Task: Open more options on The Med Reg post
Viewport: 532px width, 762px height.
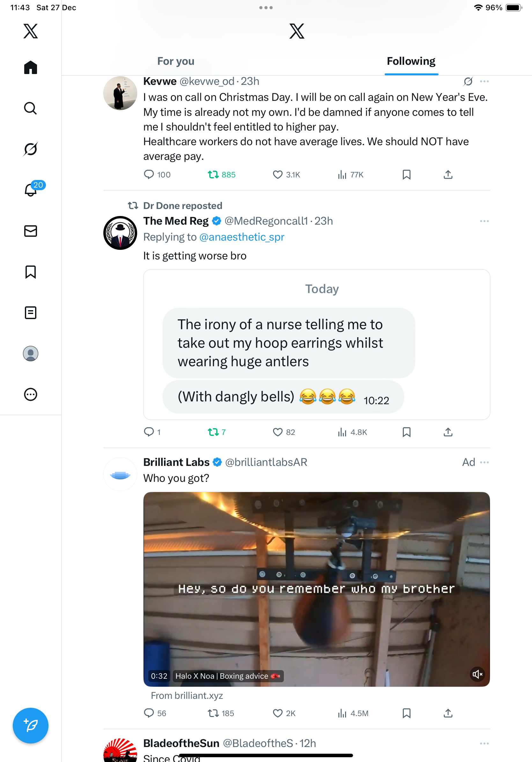Action: (x=484, y=221)
